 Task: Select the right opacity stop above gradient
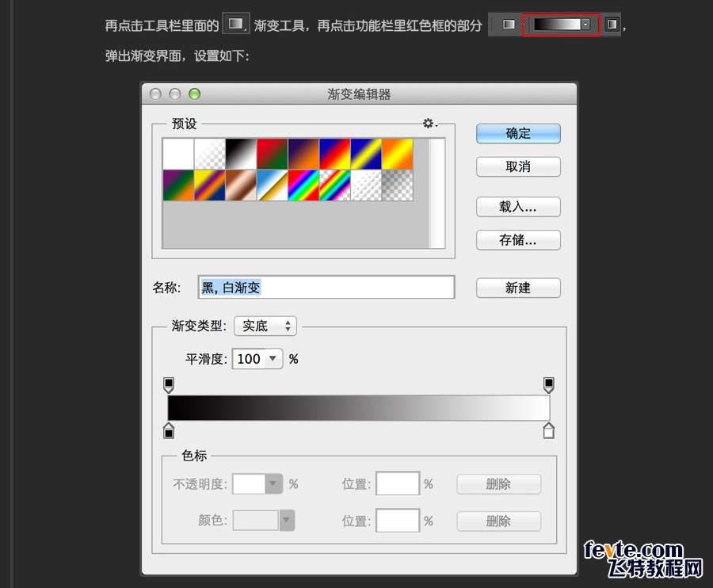(x=549, y=384)
